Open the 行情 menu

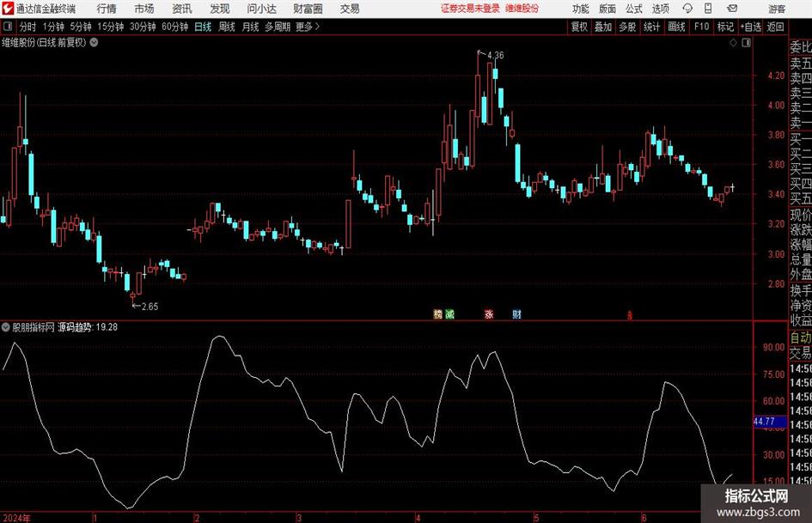tap(107, 9)
